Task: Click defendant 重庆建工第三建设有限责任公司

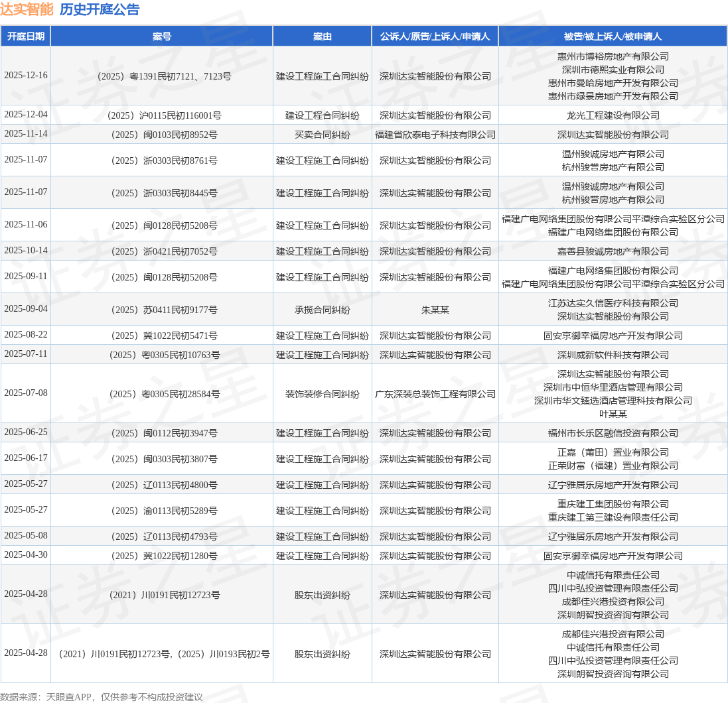Action: (613, 517)
